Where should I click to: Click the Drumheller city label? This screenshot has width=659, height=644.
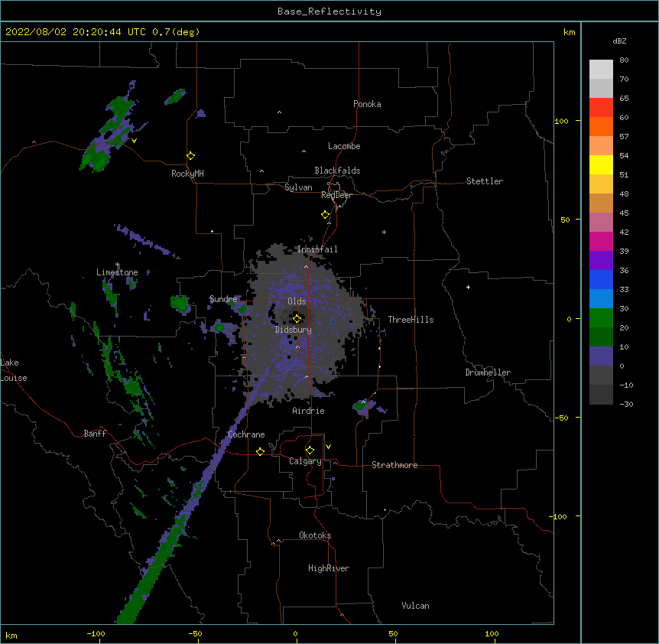pos(488,372)
